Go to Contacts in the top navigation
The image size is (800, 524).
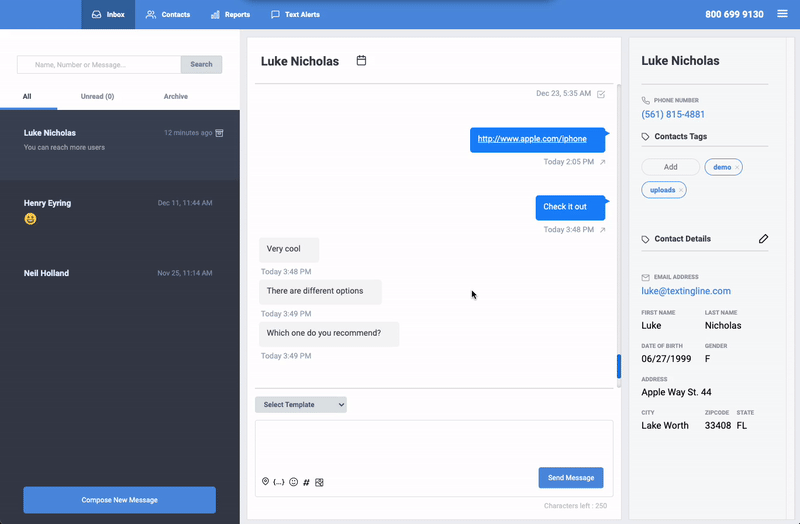click(168, 14)
